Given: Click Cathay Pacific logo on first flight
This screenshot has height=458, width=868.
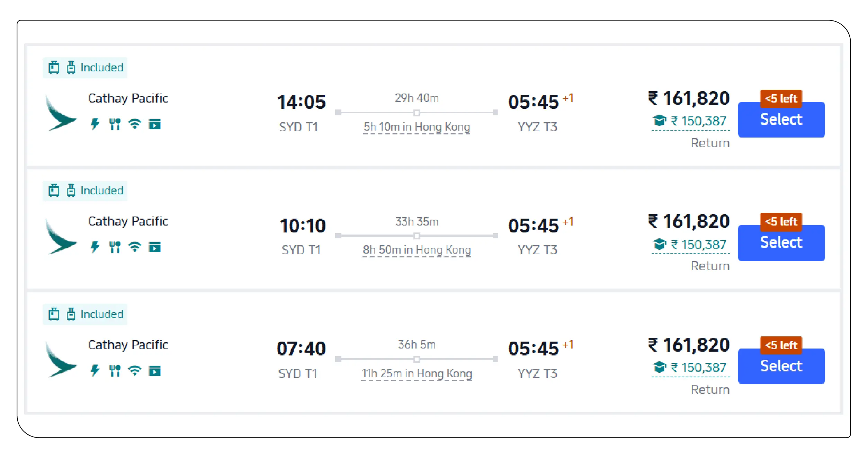Looking at the screenshot, I should (x=61, y=113).
